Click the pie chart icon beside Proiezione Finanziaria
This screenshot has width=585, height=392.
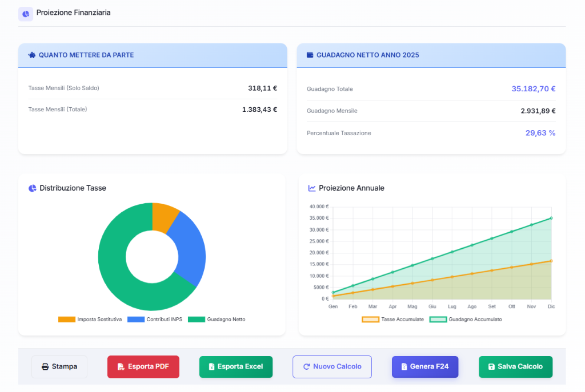(26, 14)
